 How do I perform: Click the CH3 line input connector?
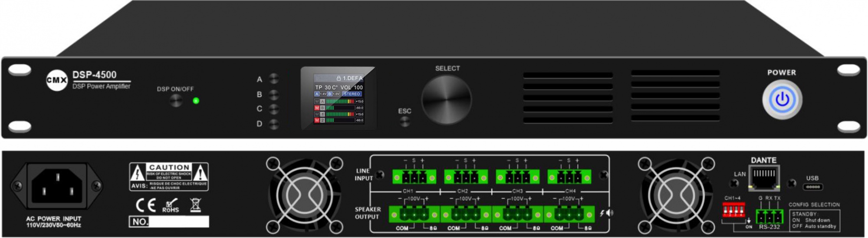pos(517,177)
